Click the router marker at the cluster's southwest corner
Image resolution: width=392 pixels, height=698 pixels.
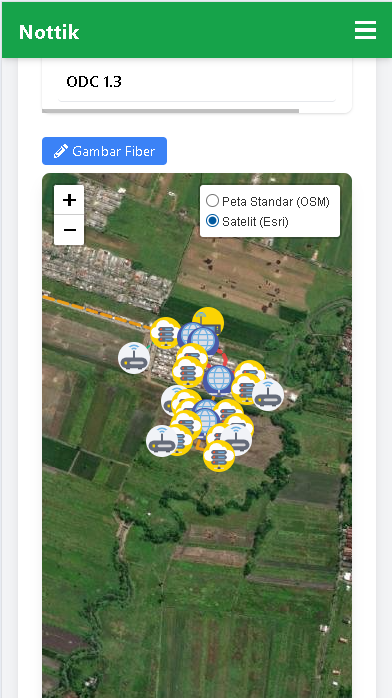162,441
